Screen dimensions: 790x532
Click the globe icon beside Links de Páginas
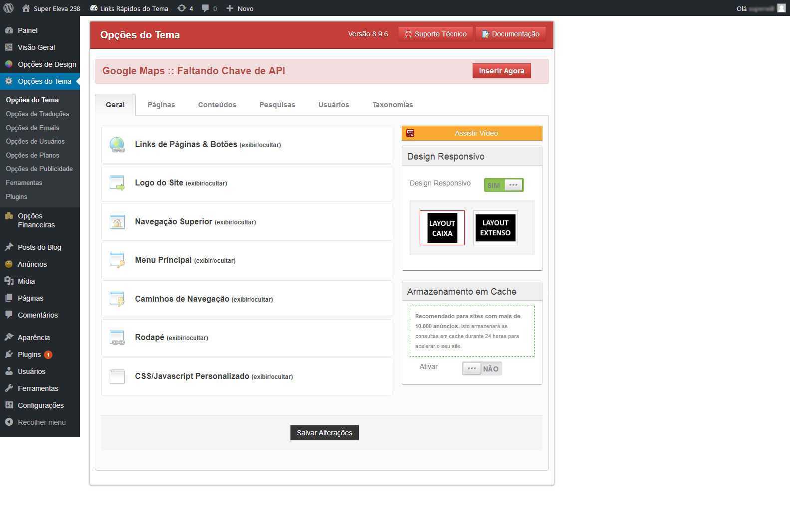click(117, 145)
